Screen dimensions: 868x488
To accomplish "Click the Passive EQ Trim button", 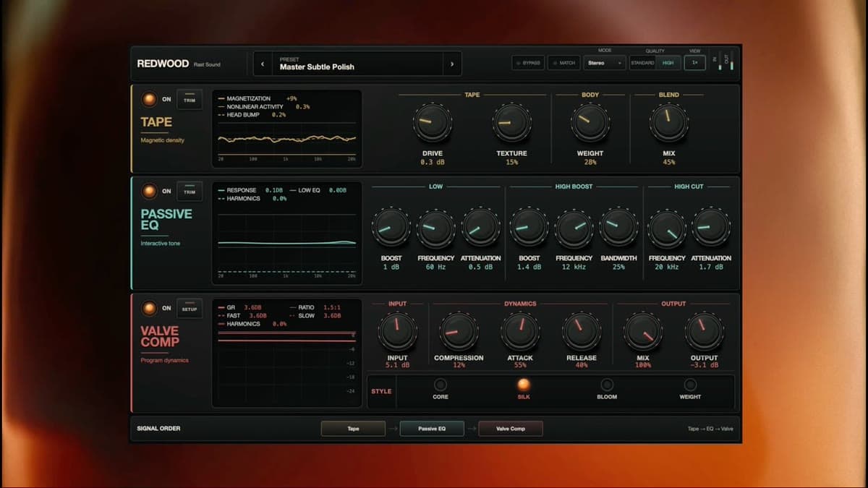I will pos(190,192).
